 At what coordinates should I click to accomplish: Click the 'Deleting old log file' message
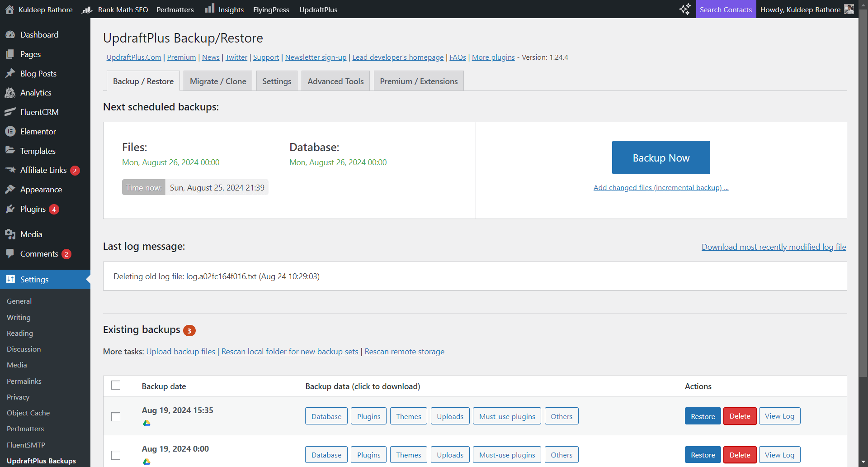click(217, 276)
